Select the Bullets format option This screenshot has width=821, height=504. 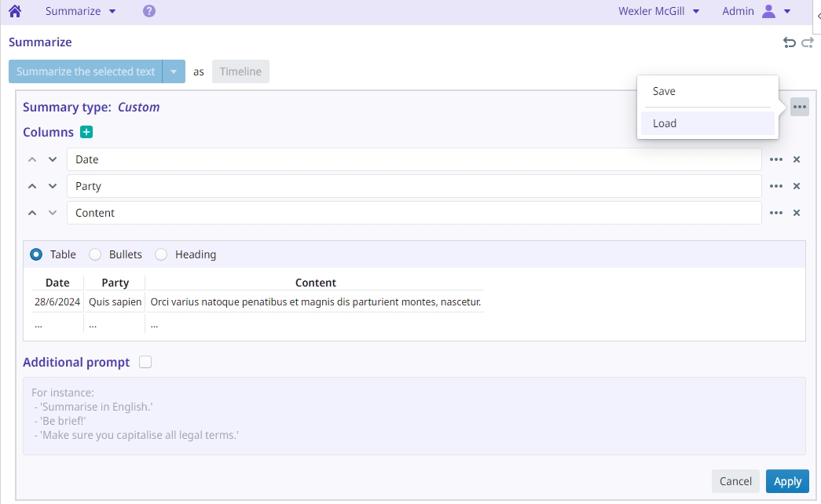(x=95, y=254)
